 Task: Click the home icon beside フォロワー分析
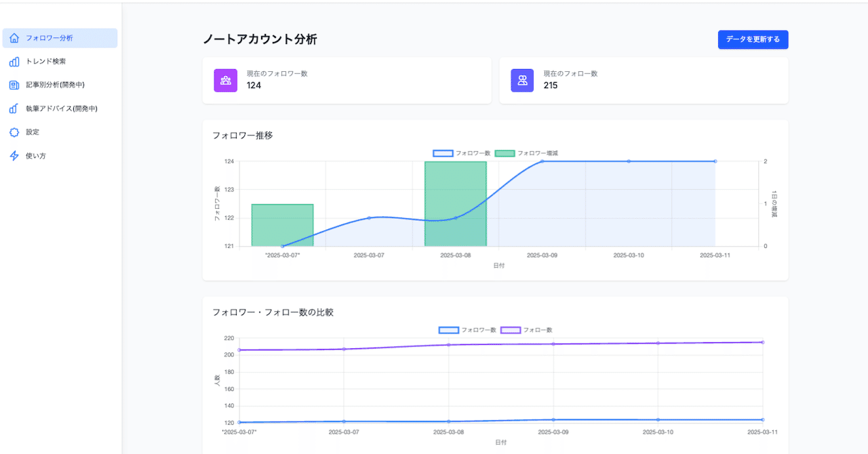click(14, 38)
